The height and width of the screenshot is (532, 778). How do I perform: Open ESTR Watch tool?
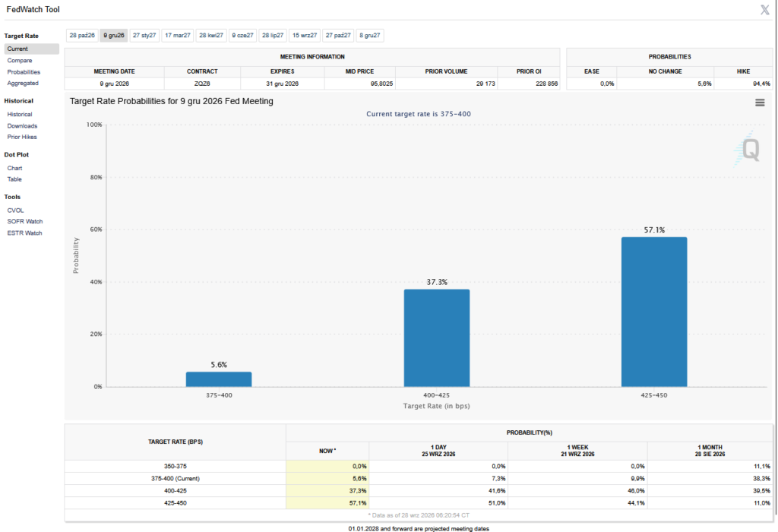(25, 233)
